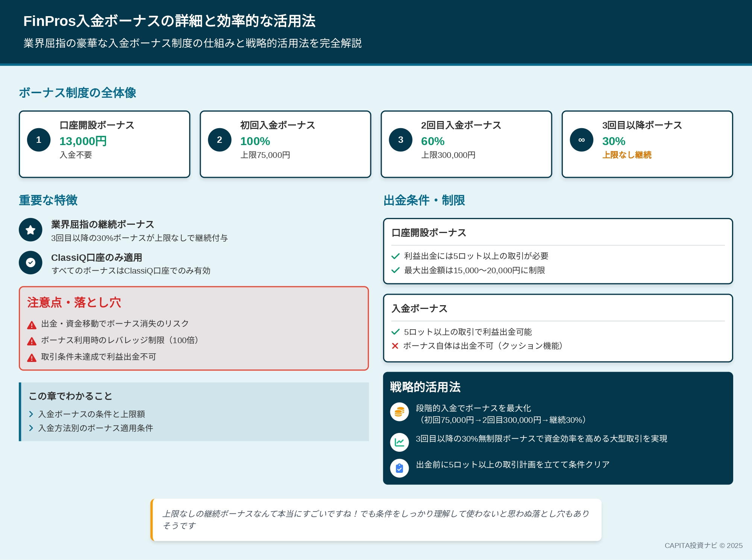Click chevron before 入金方法別のボーナス適用条件
Viewport: 752px width, 560px height.
click(x=31, y=428)
